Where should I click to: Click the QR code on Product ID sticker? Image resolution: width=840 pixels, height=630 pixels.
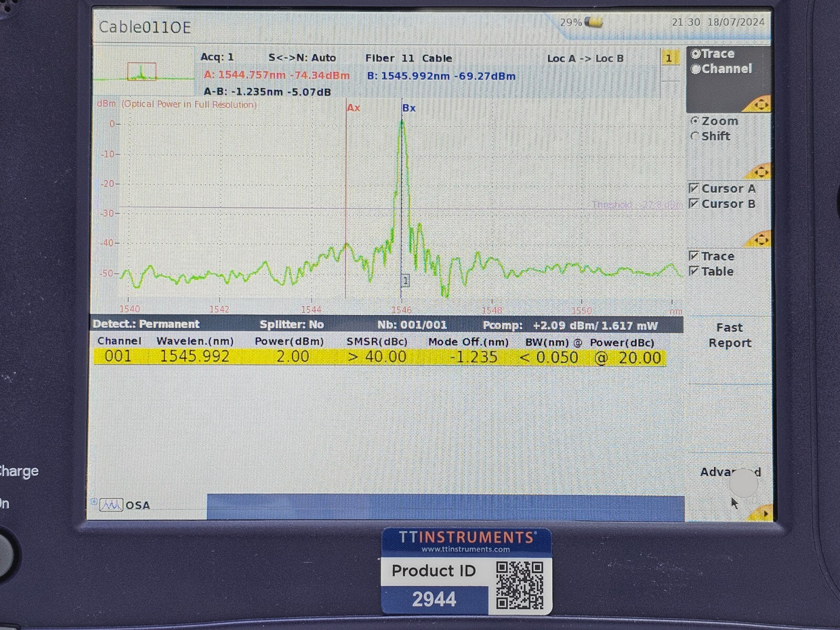[519, 585]
